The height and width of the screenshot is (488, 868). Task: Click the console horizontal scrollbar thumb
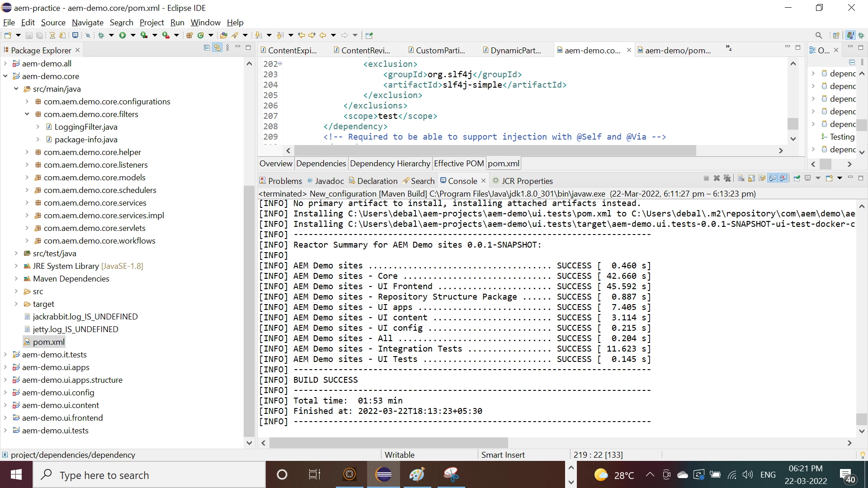[x=389, y=443]
